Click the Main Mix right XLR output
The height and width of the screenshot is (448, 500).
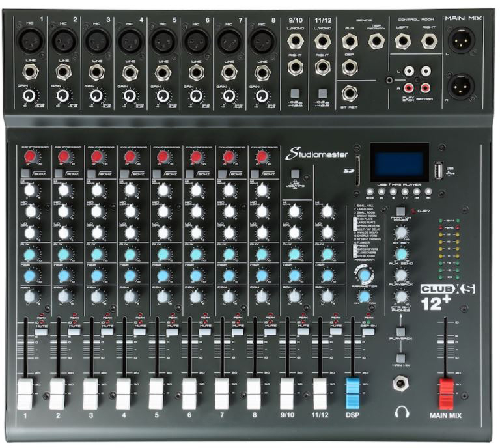[460, 86]
